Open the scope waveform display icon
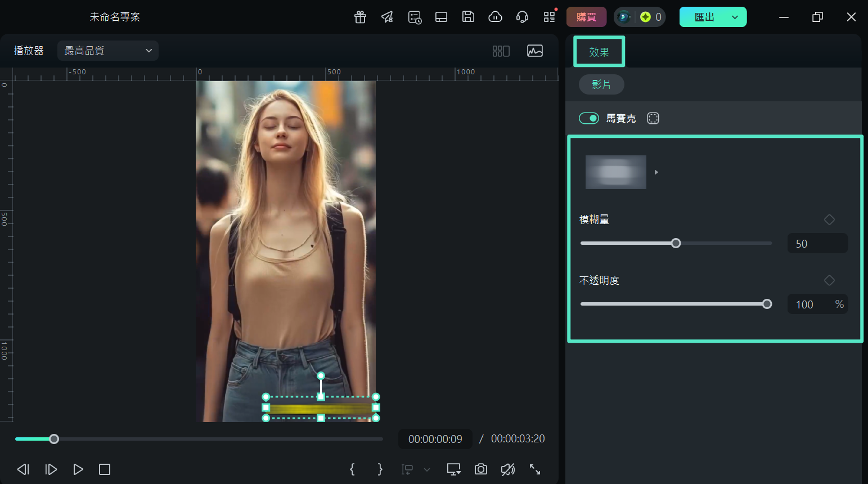868x484 pixels. pos(534,51)
